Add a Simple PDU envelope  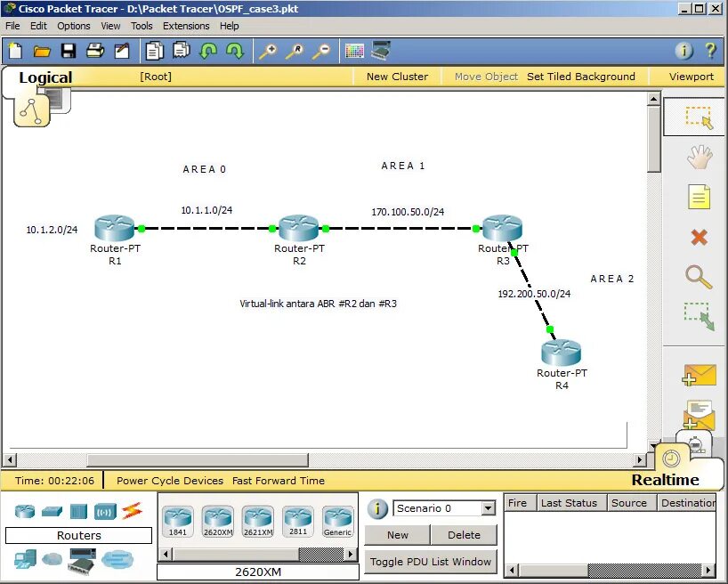(x=700, y=375)
